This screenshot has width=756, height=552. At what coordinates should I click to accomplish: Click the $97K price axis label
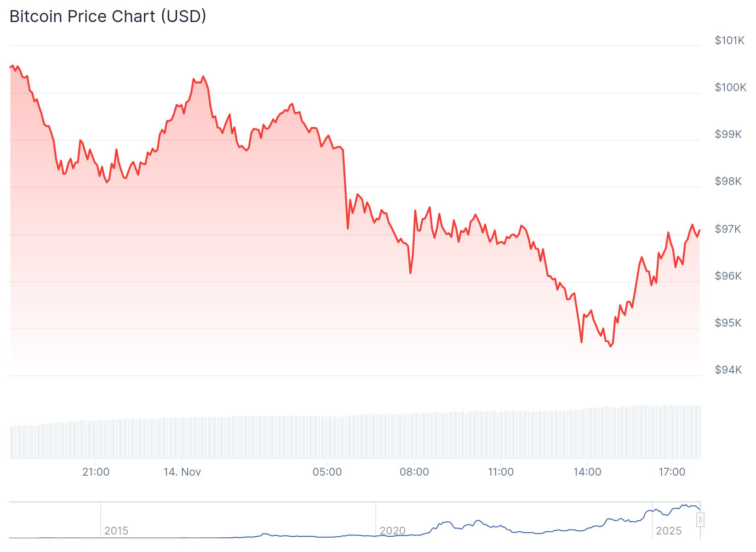click(x=728, y=229)
